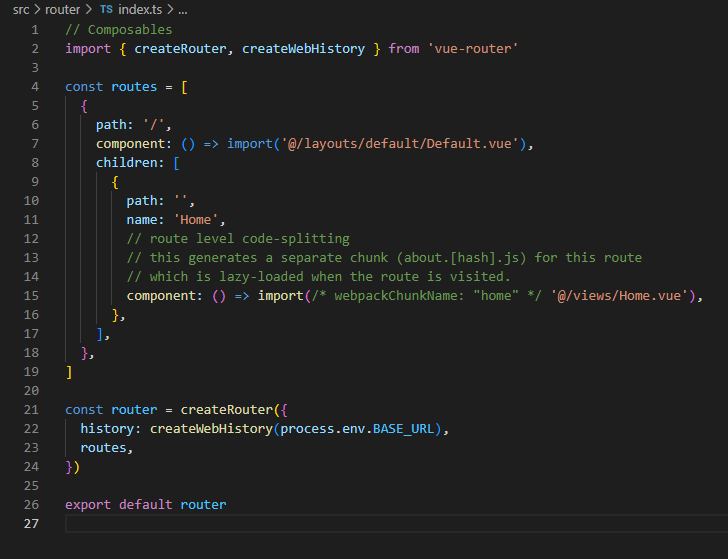Click the 'webpackChunkName' comment on line 15
728x559 pixels.
[426, 296]
